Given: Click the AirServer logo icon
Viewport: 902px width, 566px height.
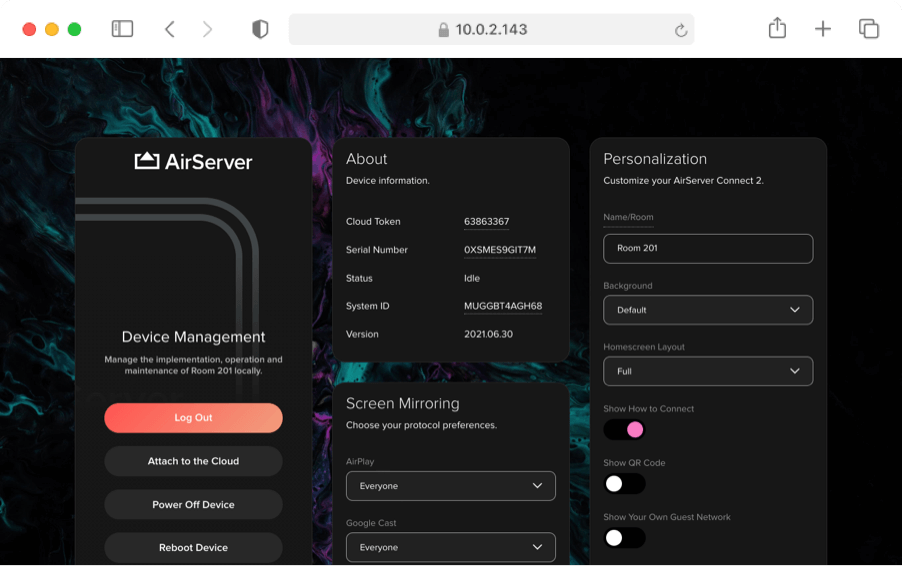Looking at the screenshot, I should (x=147, y=161).
